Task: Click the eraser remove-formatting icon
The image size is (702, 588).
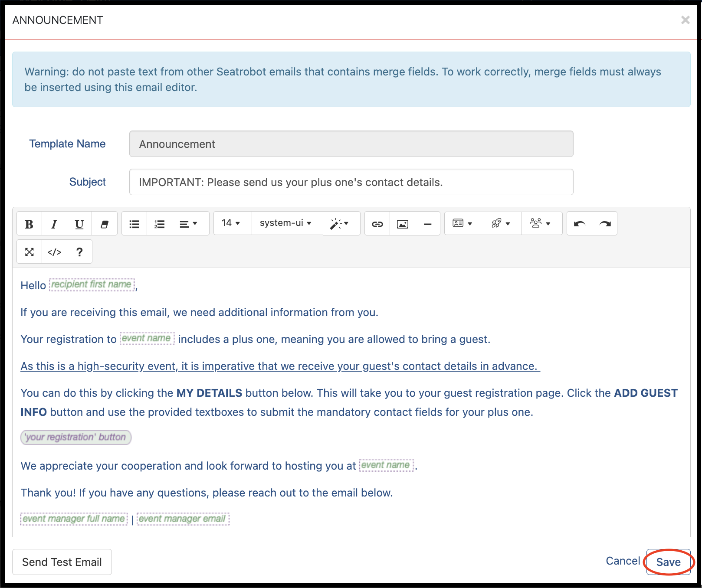Action: (105, 224)
